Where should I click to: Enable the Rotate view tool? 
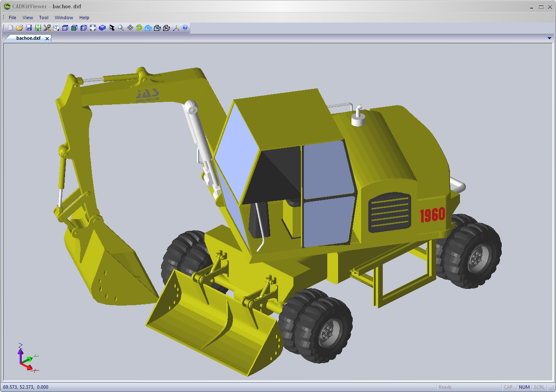(139, 28)
